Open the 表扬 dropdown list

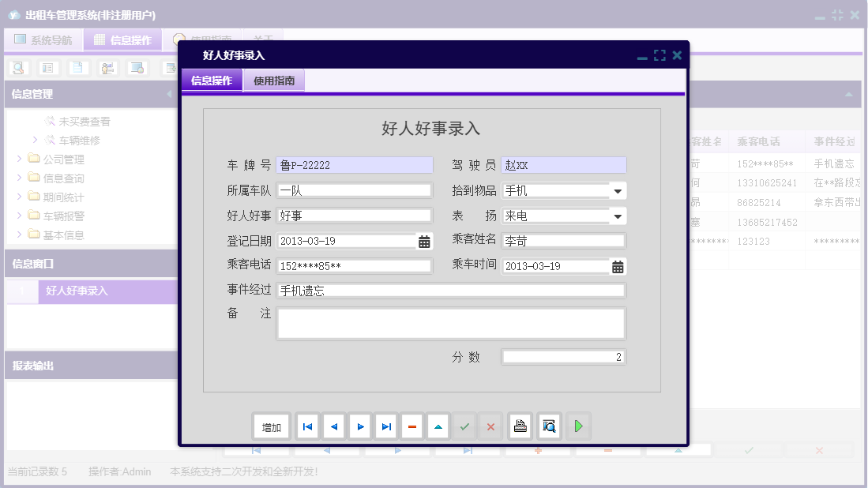[x=618, y=216]
